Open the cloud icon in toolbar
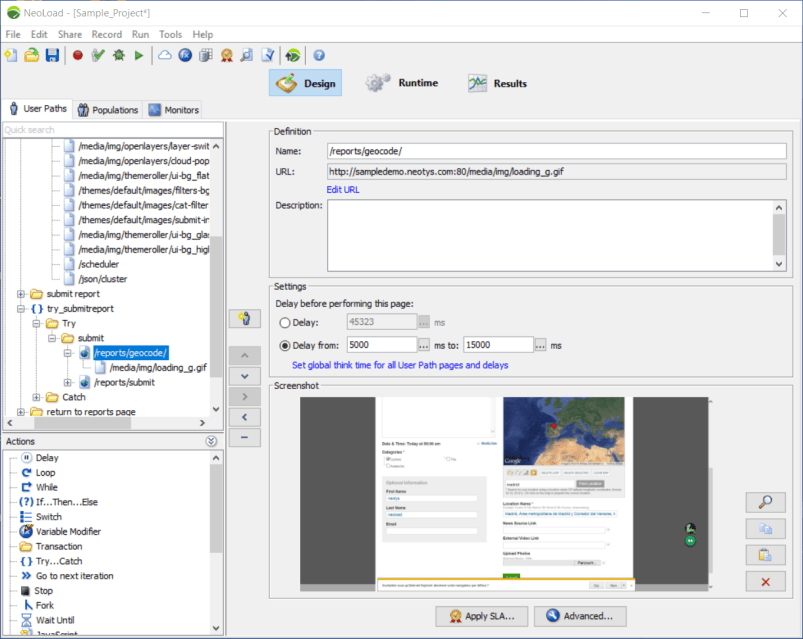The width and height of the screenshot is (803, 639). [x=165, y=56]
